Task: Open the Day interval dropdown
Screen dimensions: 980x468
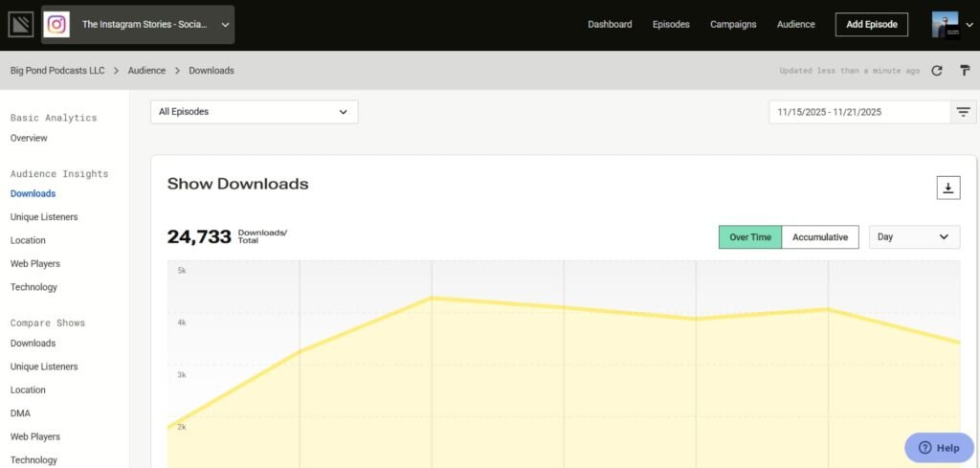Action: pos(914,237)
